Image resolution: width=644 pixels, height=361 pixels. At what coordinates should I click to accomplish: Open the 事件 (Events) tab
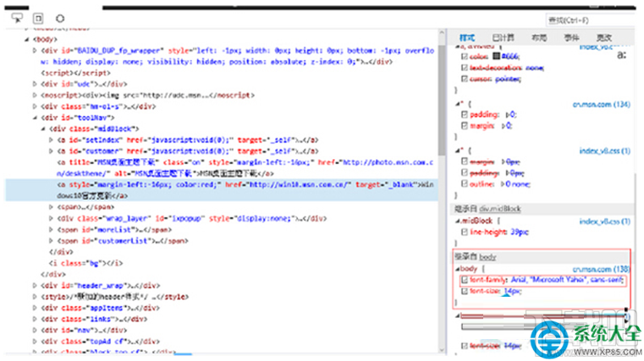pos(571,38)
